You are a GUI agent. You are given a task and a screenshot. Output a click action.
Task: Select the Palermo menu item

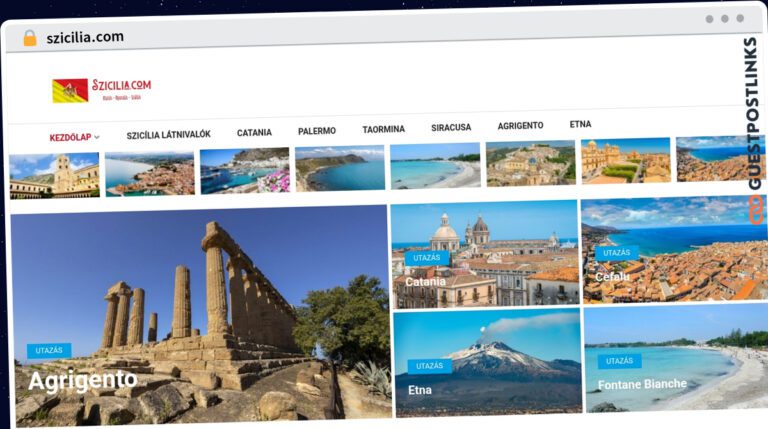pos(317,131)
